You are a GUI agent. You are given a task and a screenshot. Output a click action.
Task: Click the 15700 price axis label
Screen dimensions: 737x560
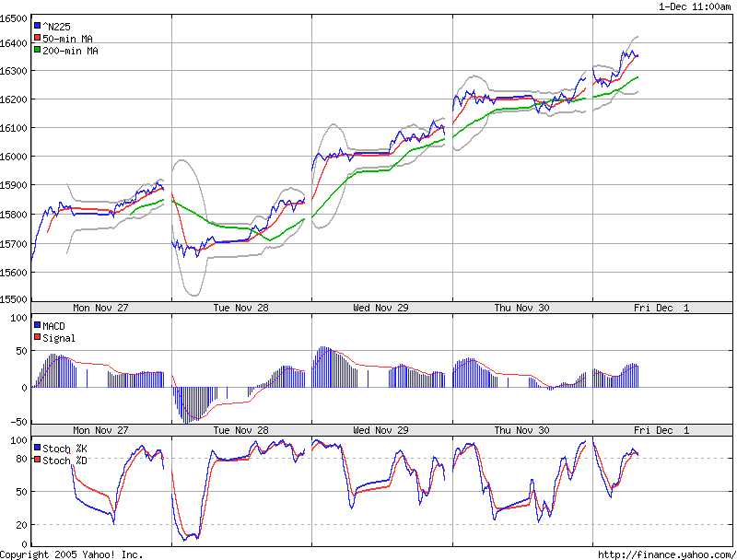click(14, 244)
